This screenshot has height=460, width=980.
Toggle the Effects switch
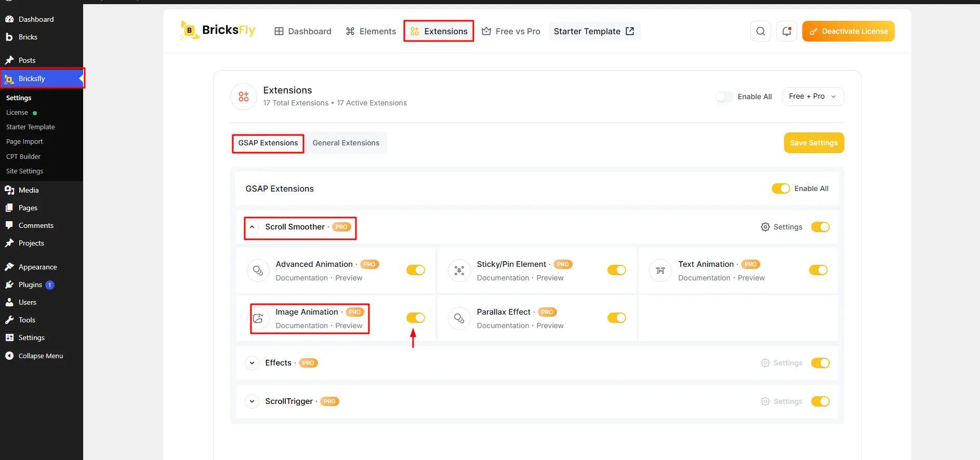point(820,363)
